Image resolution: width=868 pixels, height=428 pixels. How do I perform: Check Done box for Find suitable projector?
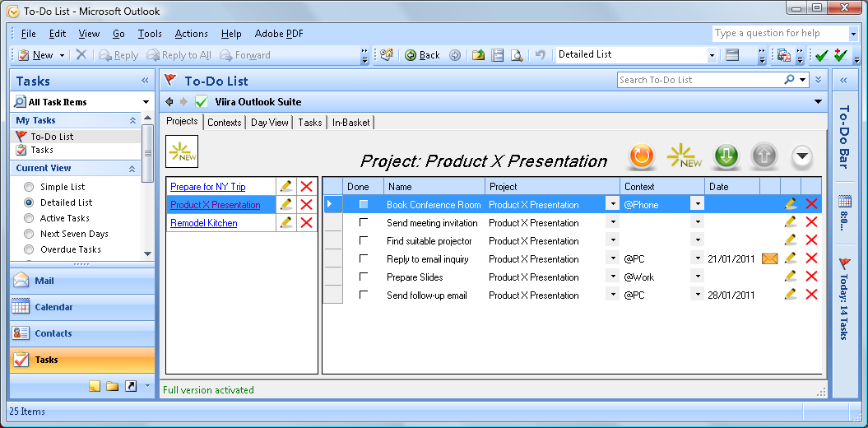coord(364,240)
